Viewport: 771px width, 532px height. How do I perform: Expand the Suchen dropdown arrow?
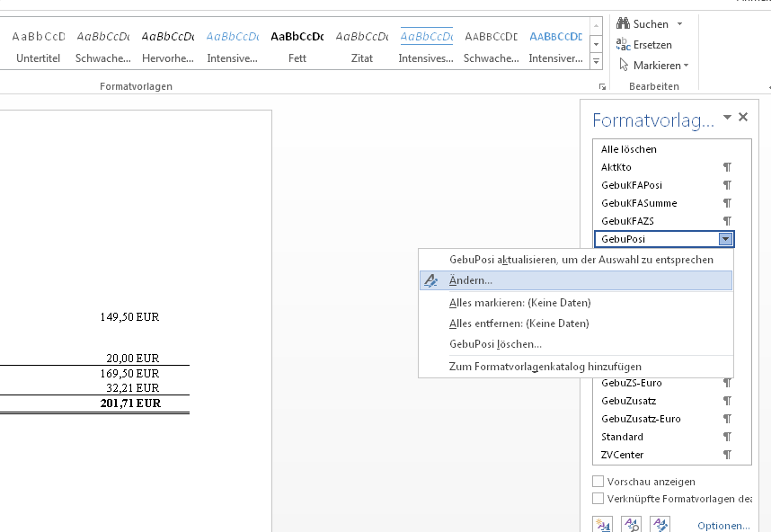point(679,24)
